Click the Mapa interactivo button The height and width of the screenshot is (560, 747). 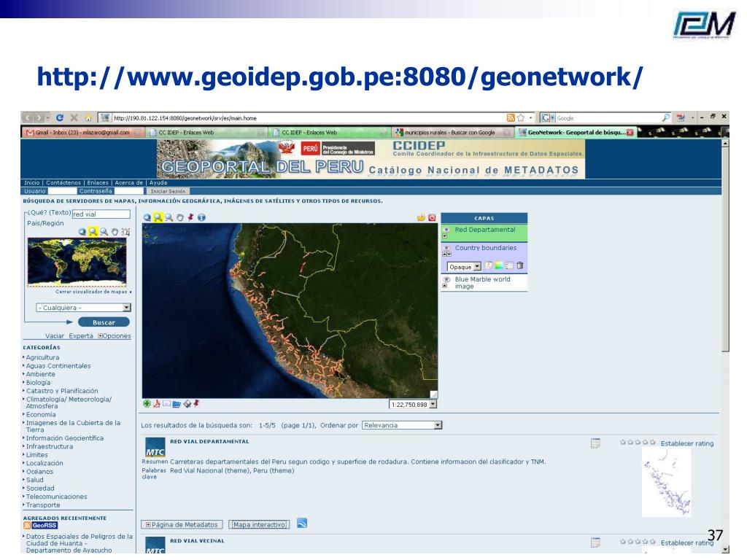click(x=260, y=525)
